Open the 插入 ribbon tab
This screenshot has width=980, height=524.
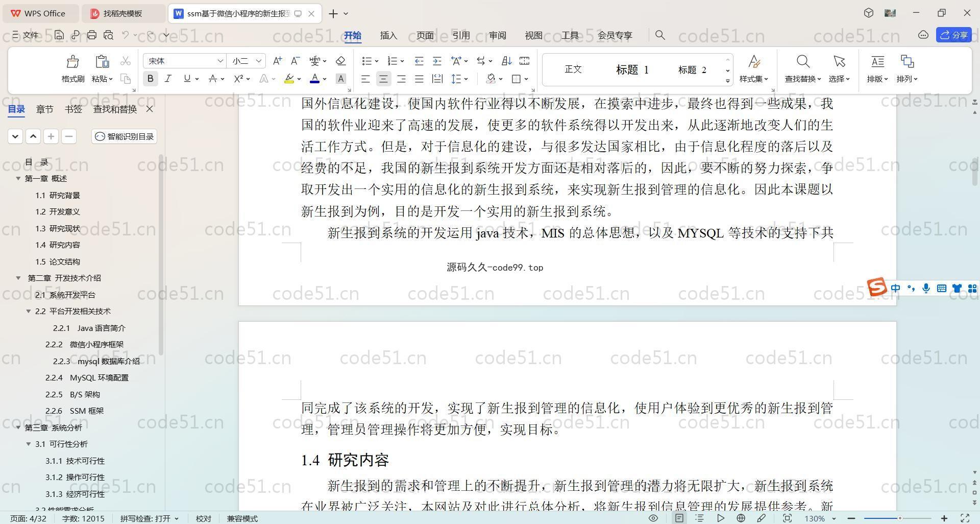[x=388, y=35]
